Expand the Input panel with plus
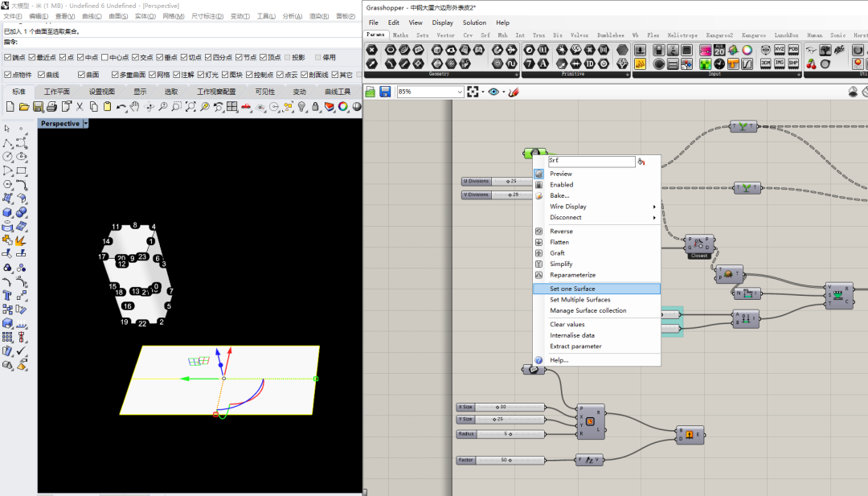Viewport: 868px width, 496px height. [799, 74]
